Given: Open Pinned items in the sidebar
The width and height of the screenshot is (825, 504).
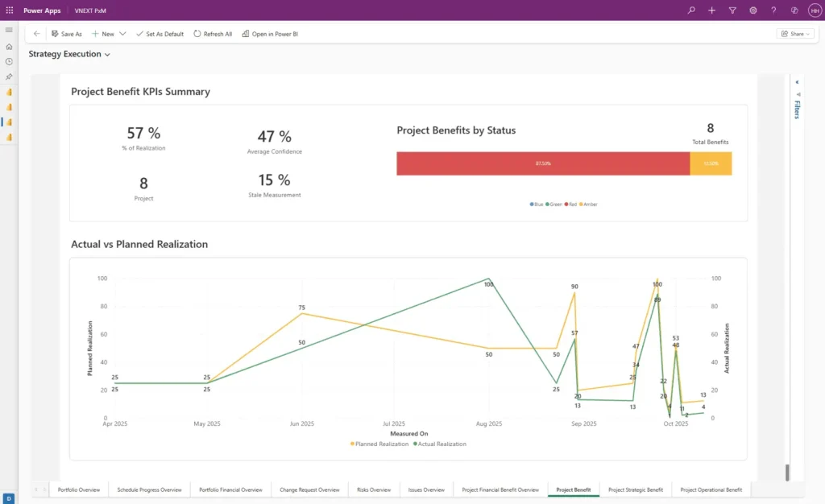Looking at the screenshot, I should pyautogui.click(x=9, y=76).
